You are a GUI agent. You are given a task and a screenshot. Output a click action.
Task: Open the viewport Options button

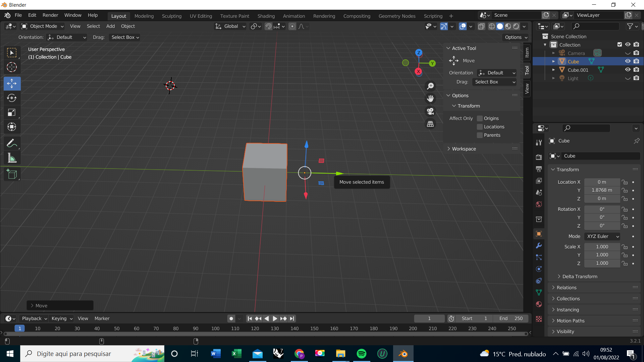516,37
